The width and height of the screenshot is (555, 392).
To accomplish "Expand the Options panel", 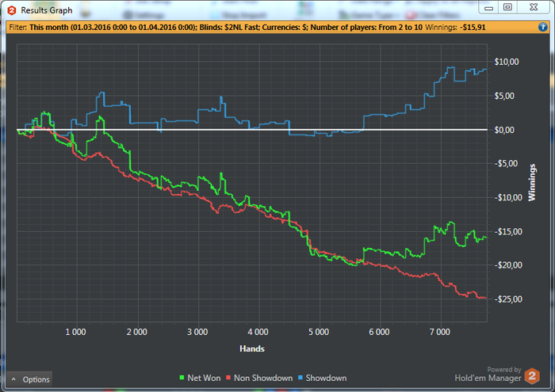I will 29,379.
